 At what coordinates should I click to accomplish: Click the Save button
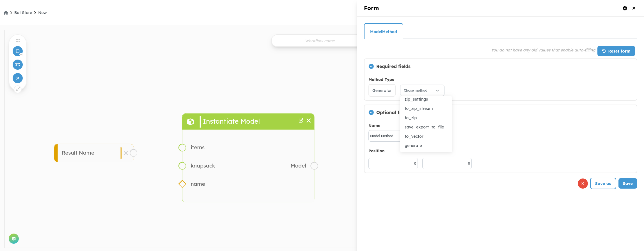(x=628, y=184)
